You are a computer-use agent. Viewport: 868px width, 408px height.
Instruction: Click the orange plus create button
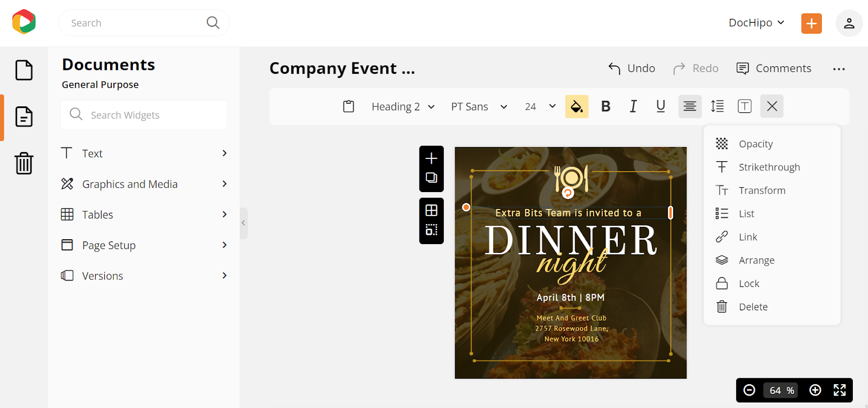coord(812,23)
